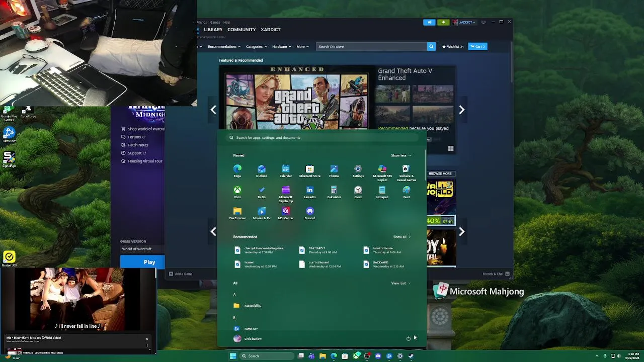Image resolution: width=644 pixels, height=362 pixels.
Task: Click the power button in the Start menu
Action: pyautogui.click(x=409, y=338)
